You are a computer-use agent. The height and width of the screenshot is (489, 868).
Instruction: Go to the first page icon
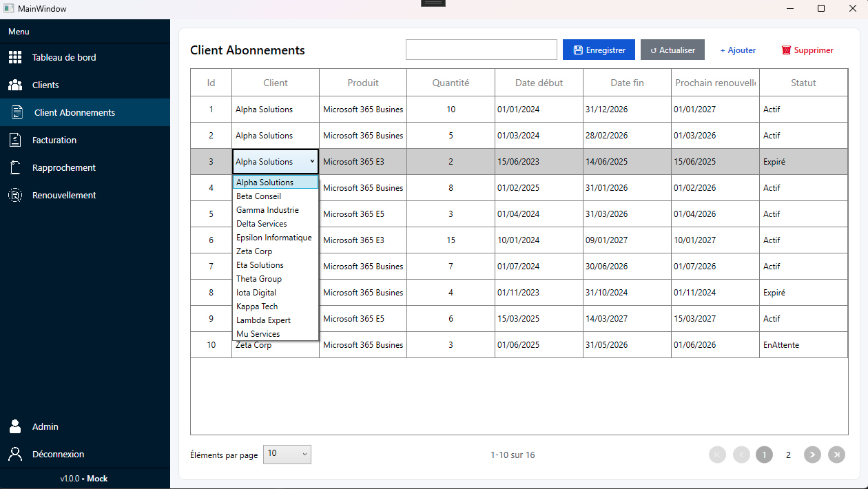[x=717, y=455]
